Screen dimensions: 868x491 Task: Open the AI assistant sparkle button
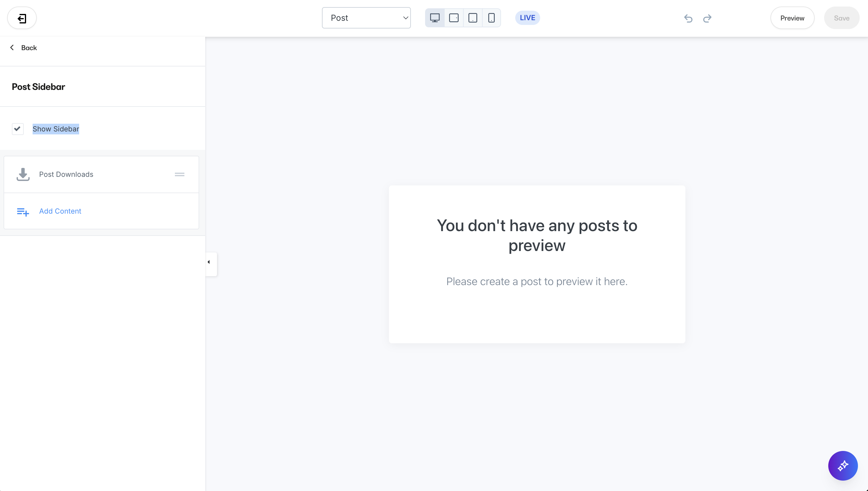coord(843,465)
